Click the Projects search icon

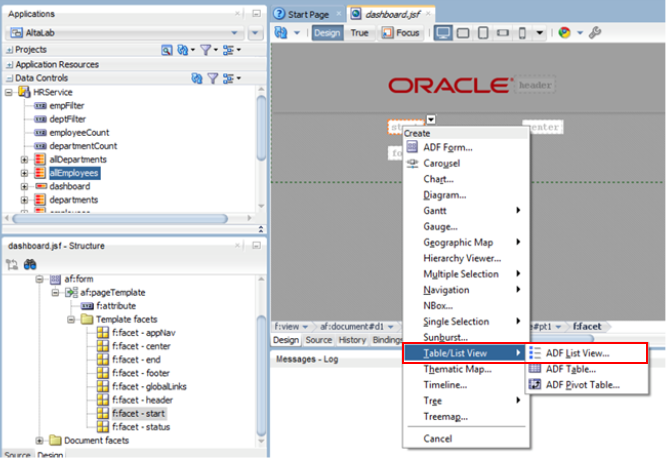[x=166, y=50]
